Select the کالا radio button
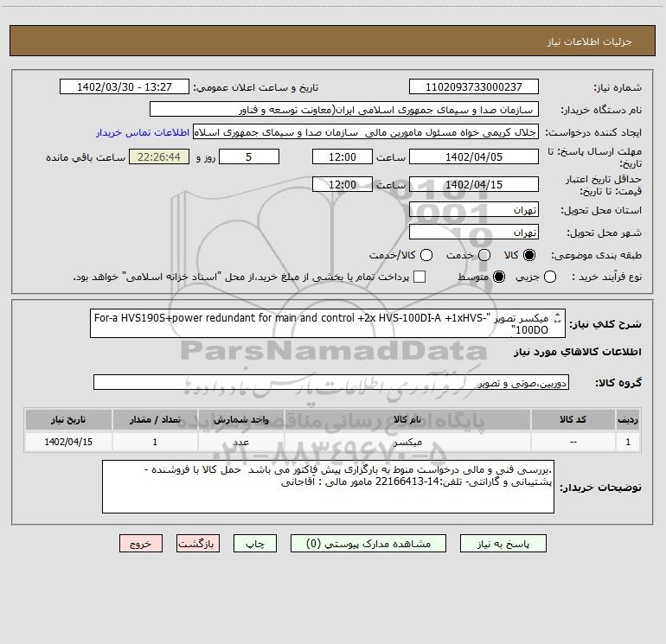This screenshot has width=666, height=644. point(529,255)
